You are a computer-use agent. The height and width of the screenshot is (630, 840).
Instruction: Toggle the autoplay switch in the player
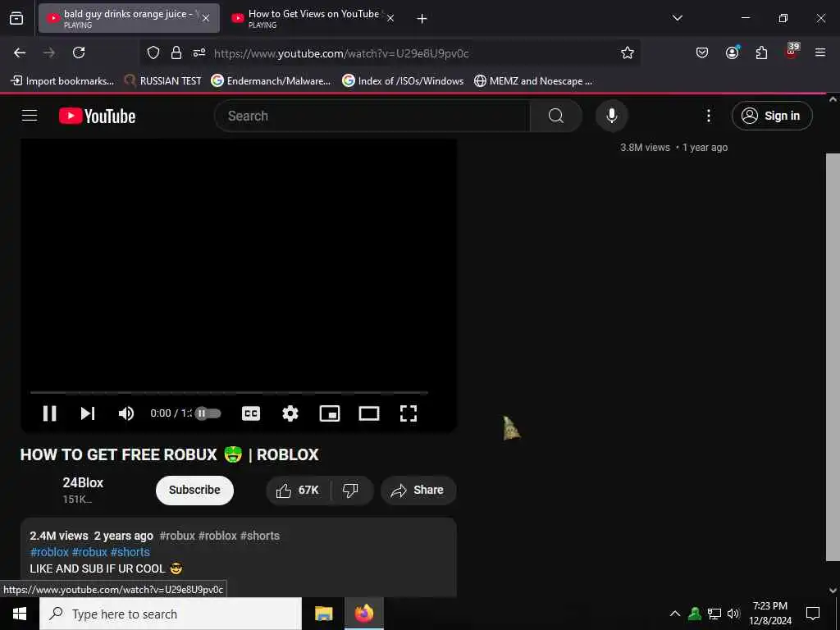click(208, 413)
